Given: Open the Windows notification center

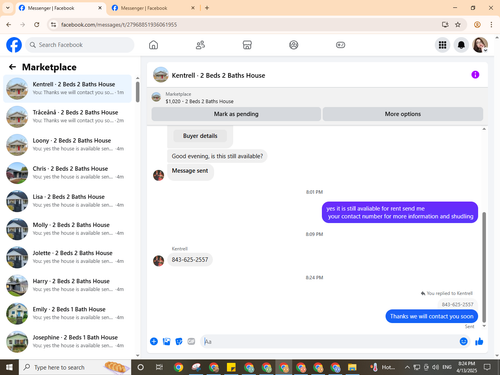Looking at the screenshot, I should pos(487,367).
